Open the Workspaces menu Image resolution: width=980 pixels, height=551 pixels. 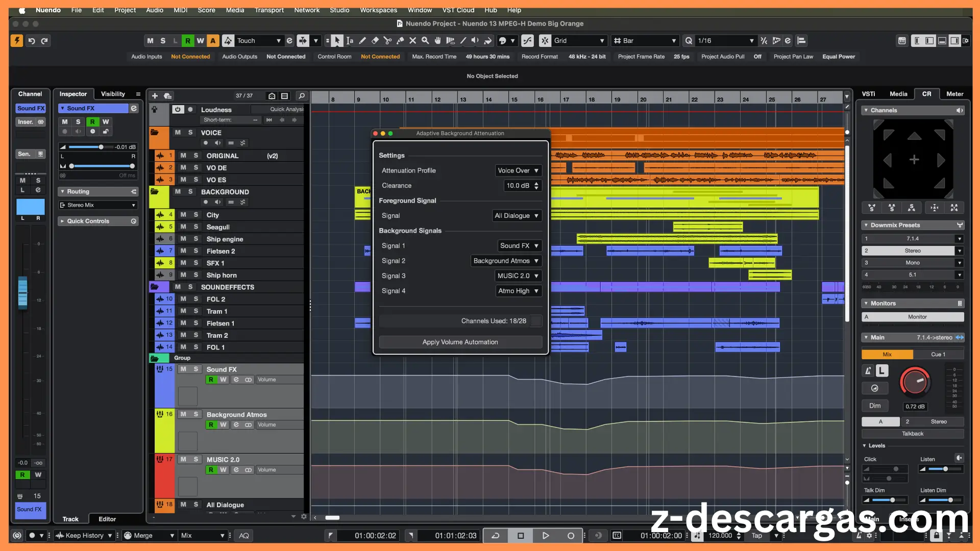pyautogui.click(x=378, y=10)
